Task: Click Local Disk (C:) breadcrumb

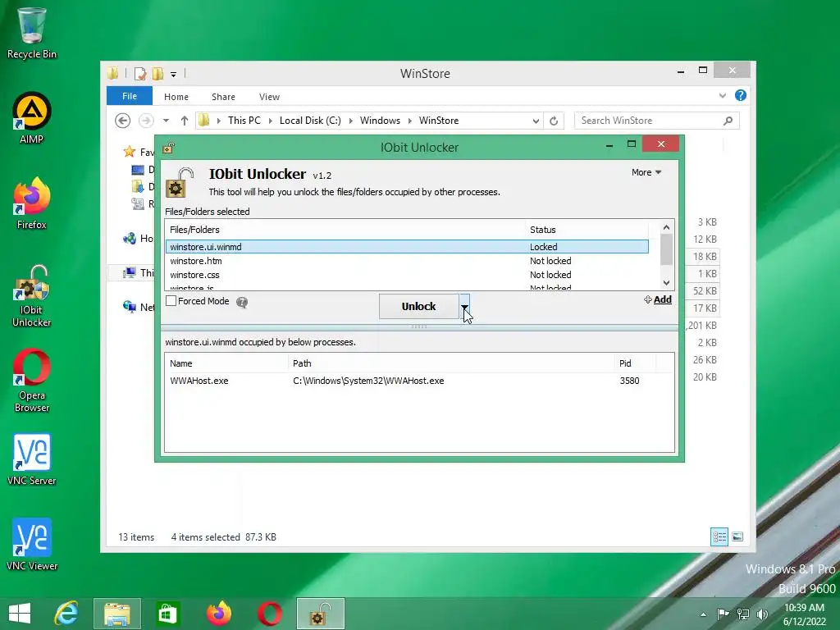Action: click(x=310, y=121)
